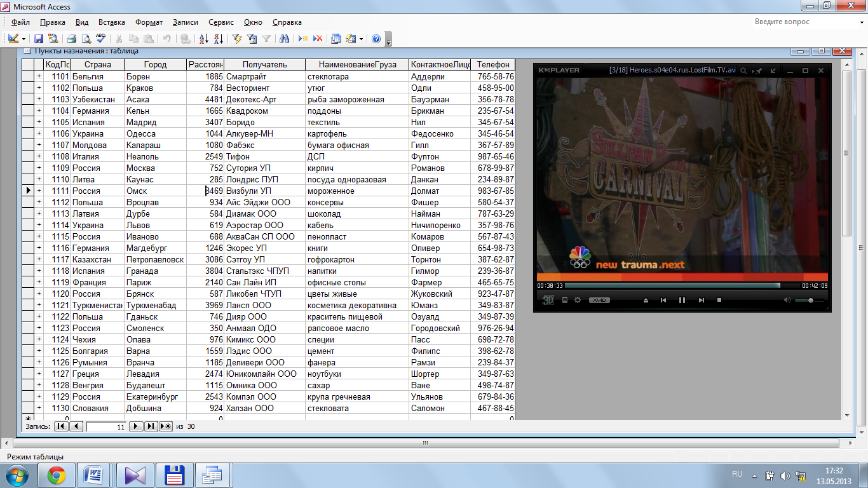The height and width of the screenshot is (488, 868).
Task: Expand subdatasheet for record 1123 Смоленск
Action: click(x=39, y=328)
